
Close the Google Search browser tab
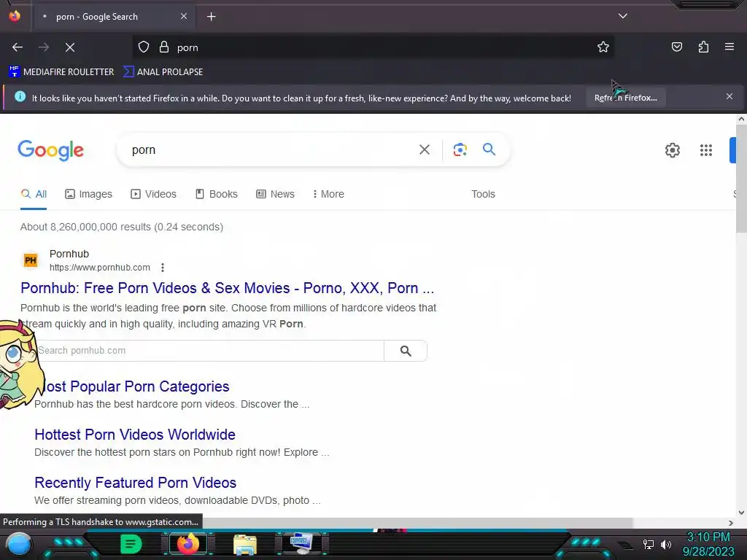pyautogui.click(x=183, y=16)
